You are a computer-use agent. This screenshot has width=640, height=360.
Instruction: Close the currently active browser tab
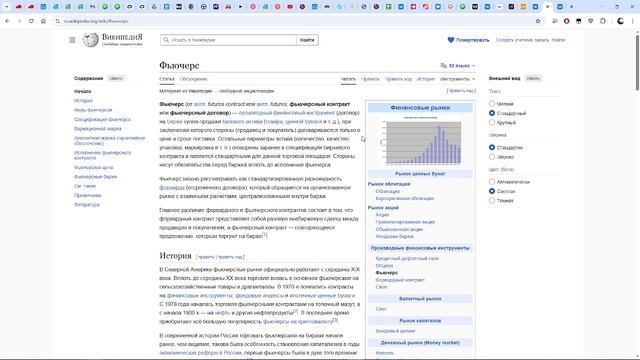click(548, 7)
